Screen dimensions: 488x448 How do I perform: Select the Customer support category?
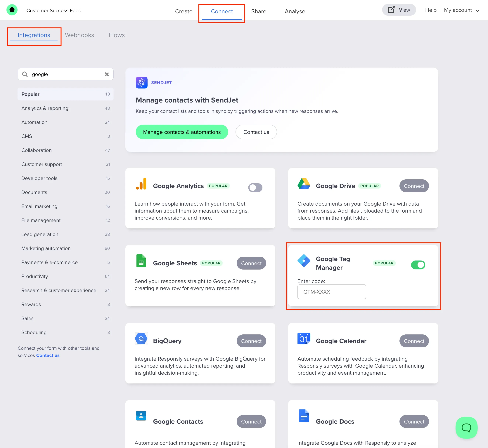[65, 164]
